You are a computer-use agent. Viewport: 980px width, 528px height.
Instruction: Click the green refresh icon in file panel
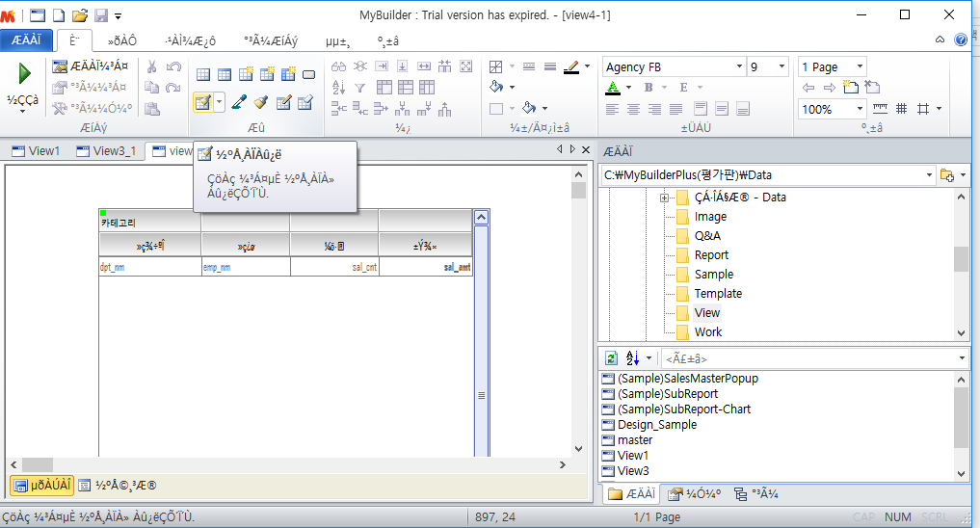[x=611, y=358]
